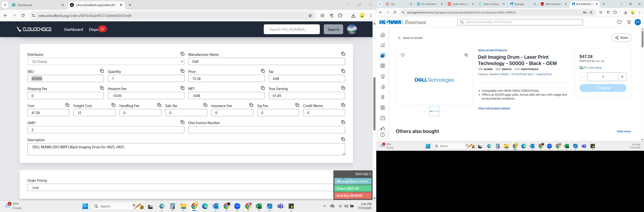Decrease quantity with the minus stepper

583,77
